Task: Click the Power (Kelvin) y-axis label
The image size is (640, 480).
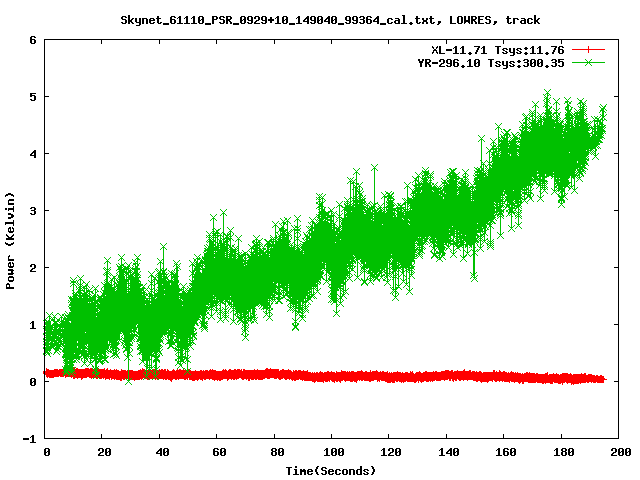Action: (11, 240)
